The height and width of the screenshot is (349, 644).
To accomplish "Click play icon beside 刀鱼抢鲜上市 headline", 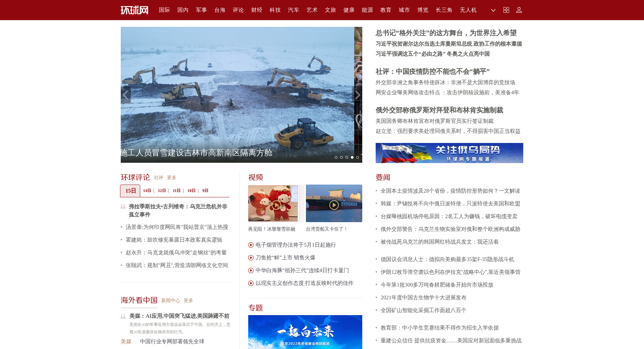I will click(x=251, y=258).
